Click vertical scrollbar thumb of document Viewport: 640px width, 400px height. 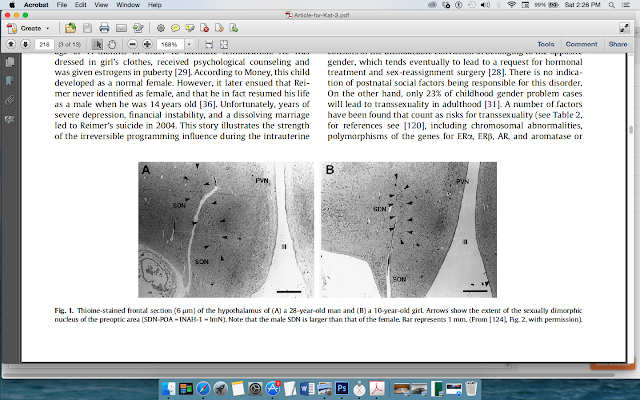pos(631,130)
